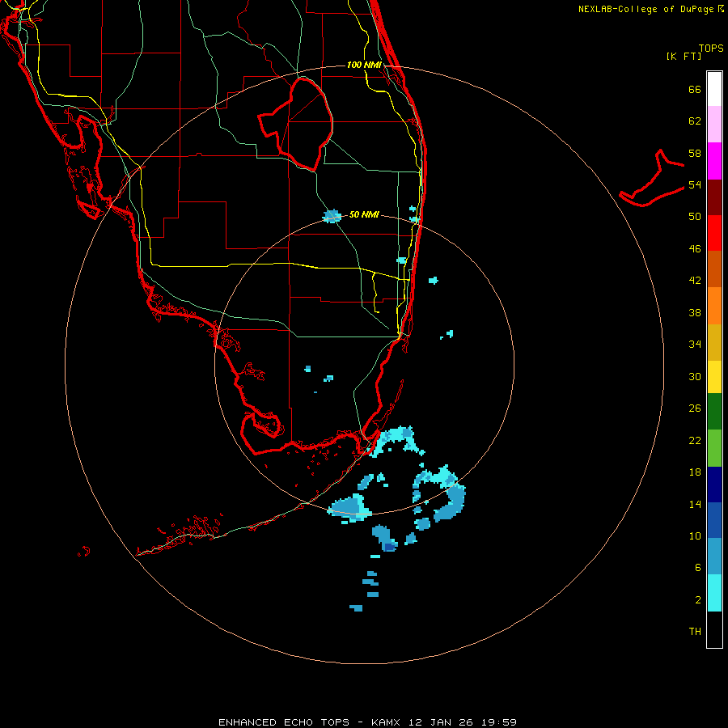The image size is (728, 728).
Task: Click the Lake Okeechobee outline
Action: point(296,124)
